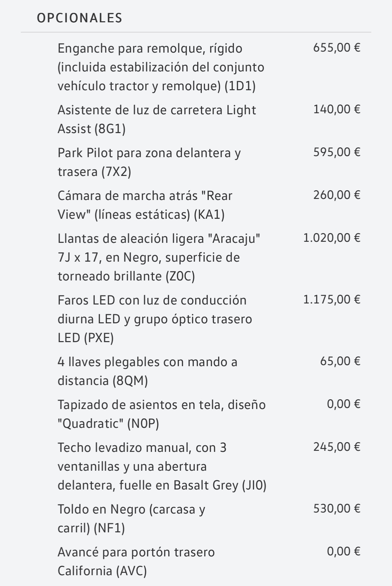Select the 1.175,00 € price
The image size is (392, 586).
332,299
